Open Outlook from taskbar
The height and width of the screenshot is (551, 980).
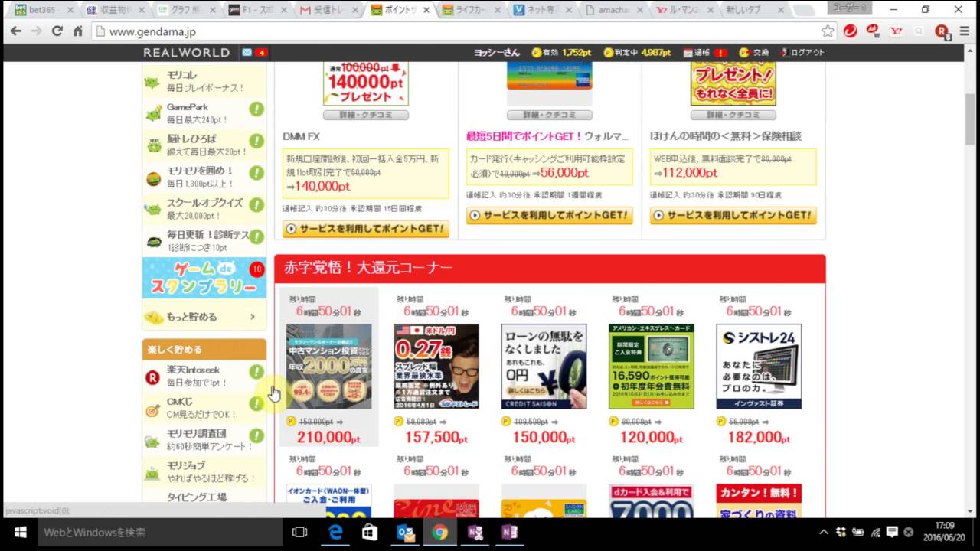coord(405,532)
